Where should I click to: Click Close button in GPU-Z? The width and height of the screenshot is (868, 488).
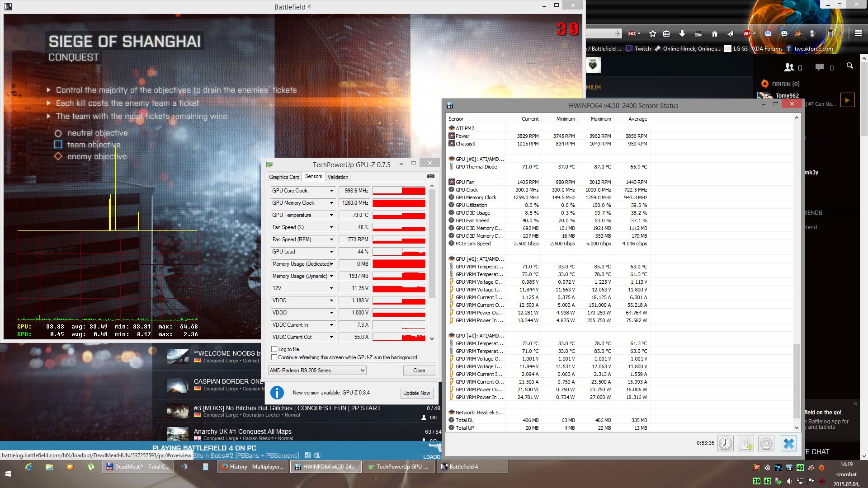point(419,371)
